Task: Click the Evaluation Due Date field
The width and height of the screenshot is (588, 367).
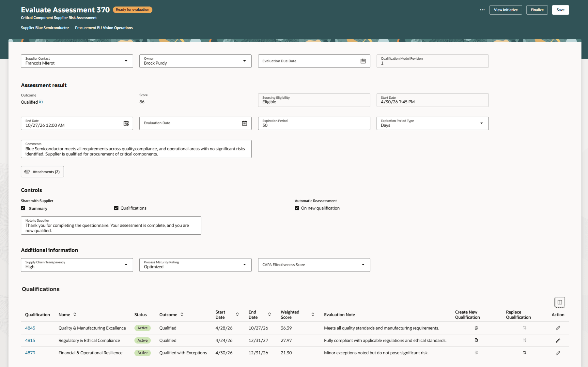Action: click(x=314, y=61)
